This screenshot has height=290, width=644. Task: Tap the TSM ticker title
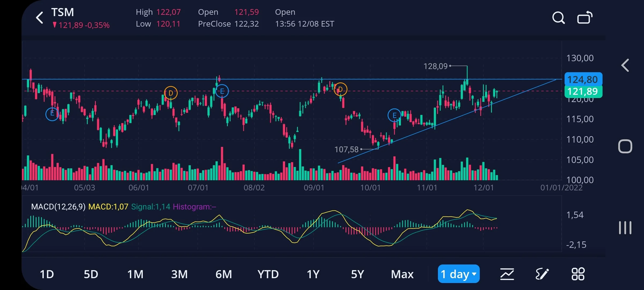(63, 12)
